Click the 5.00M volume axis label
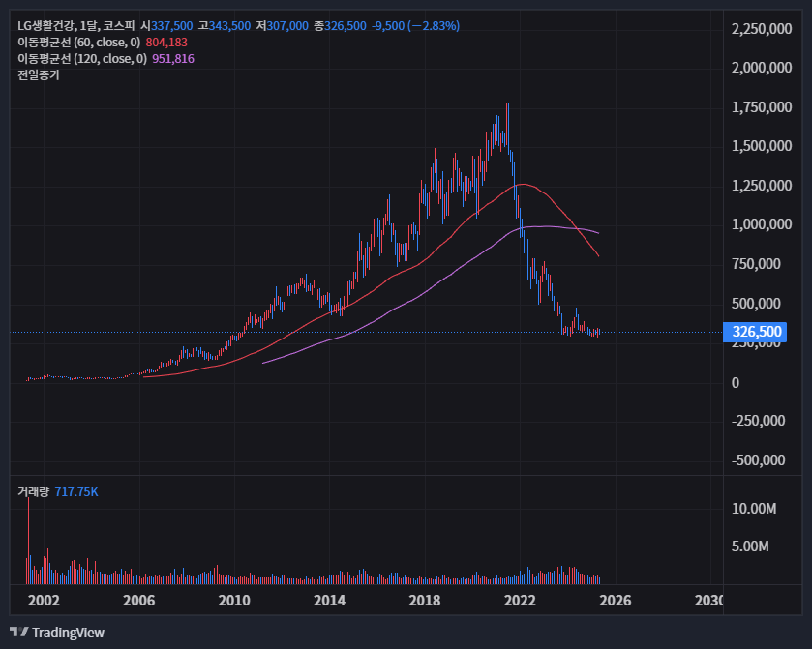 pos(750,546)
